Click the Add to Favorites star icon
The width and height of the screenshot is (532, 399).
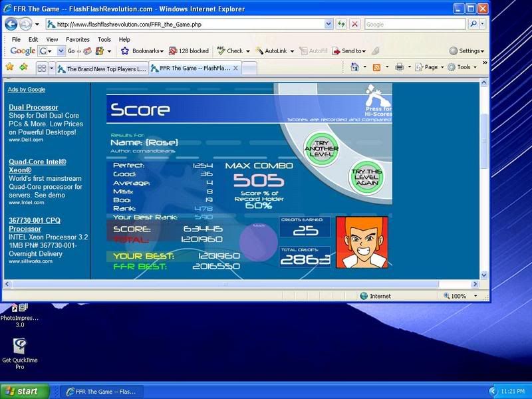(23, 67)
